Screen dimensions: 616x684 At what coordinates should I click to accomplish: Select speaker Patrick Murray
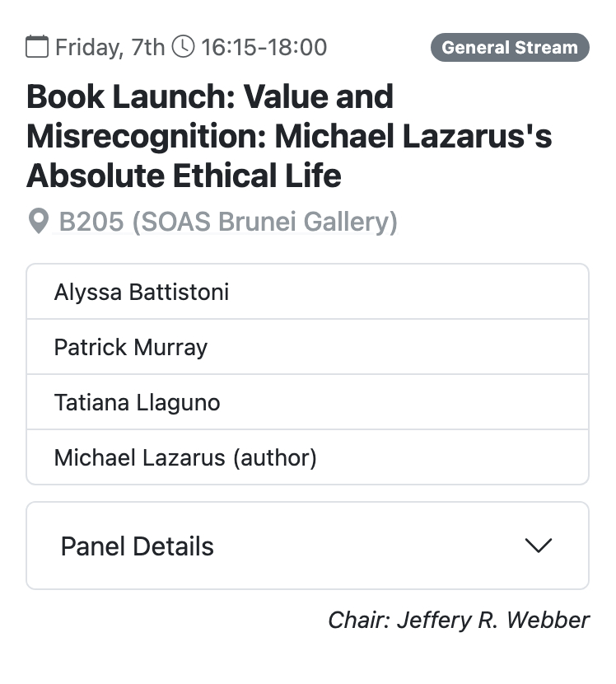131,347
